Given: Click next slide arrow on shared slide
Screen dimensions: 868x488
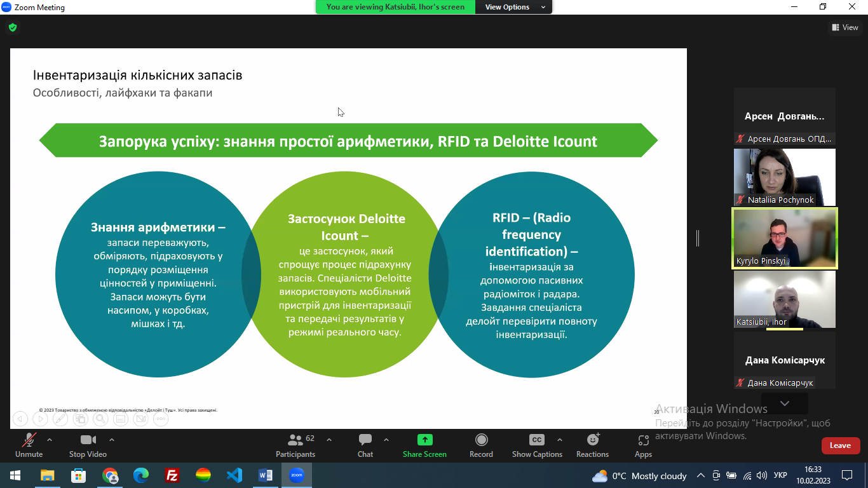Looking at the screenshot, I should tap(40, 419).
